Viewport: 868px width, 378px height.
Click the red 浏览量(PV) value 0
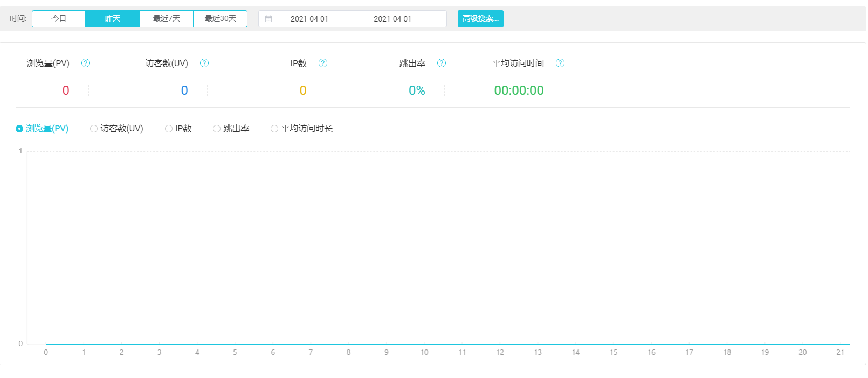click(66, 90)
